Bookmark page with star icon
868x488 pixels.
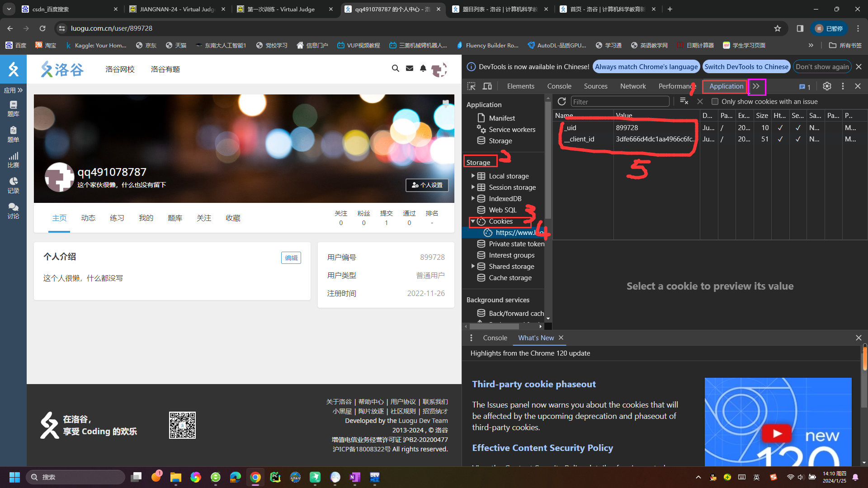(x=778, y=28)
